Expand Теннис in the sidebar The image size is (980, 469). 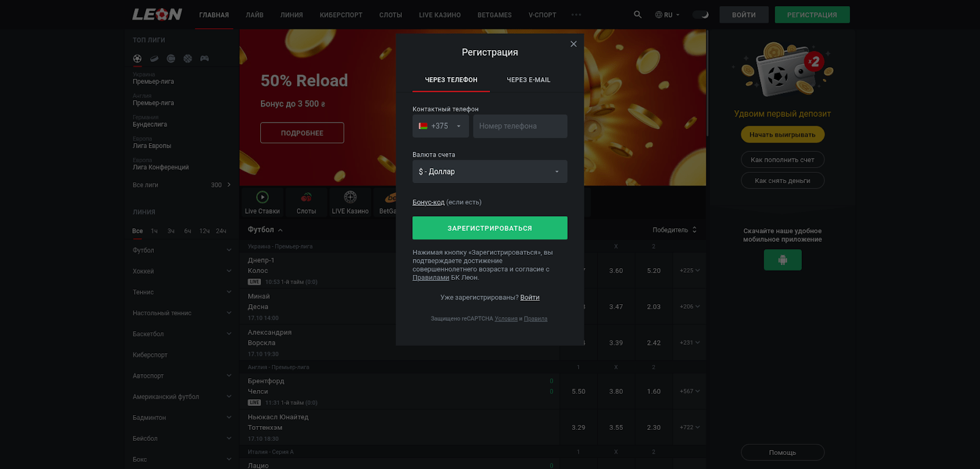(x=182, y=292)
